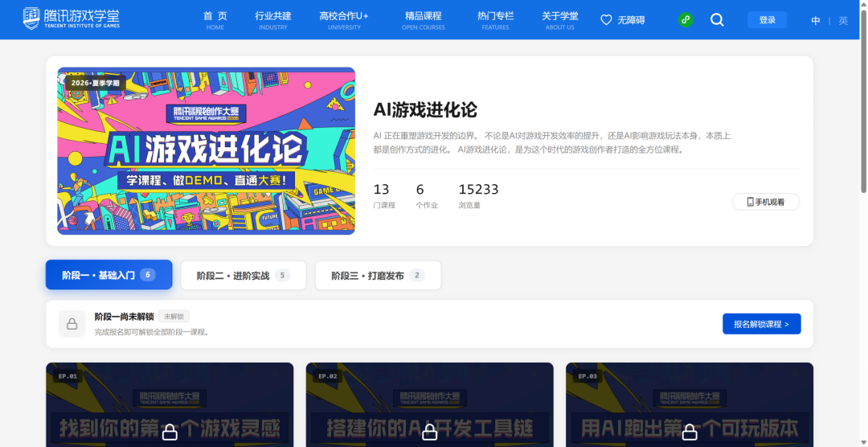
Task: Click the Tencent Institute of Games logo
Action: [71, 18]
